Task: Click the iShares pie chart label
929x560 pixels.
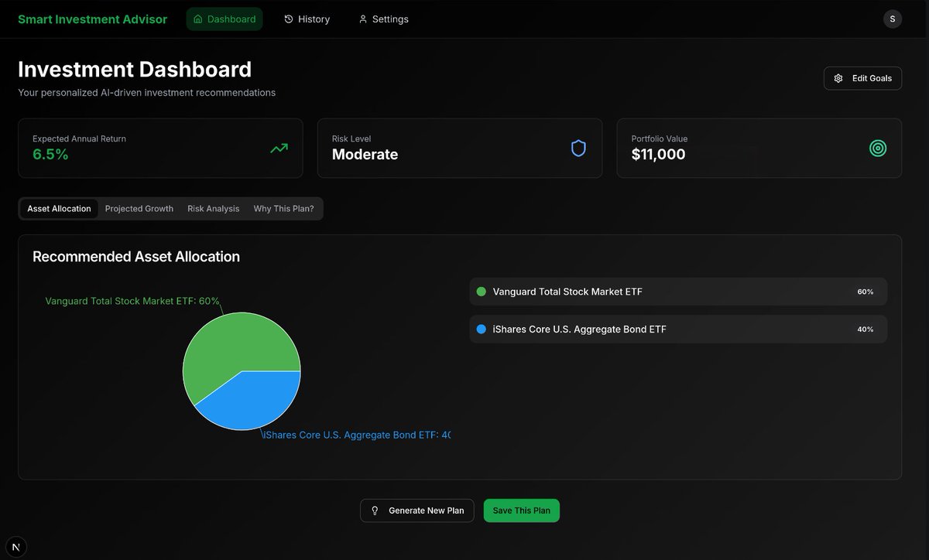Action: click(x=357, y=435)
